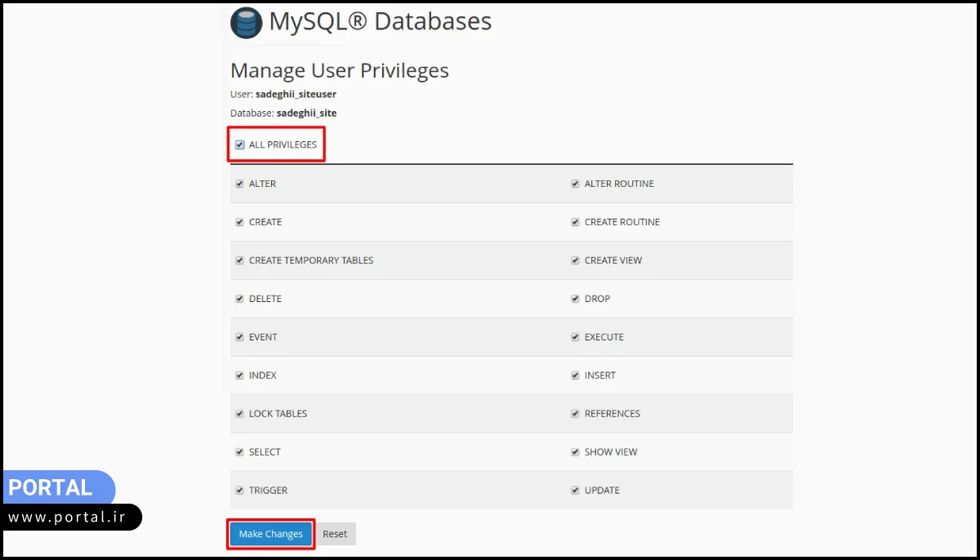Toggle CREATE TEMPORARY TABLES checkbox
Screen dimensions: 980x560
(240, 260)
